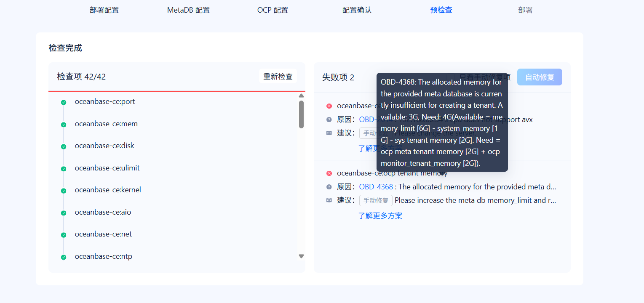
Task: Click scrollbar thumb of check items list
Action: 301,114
